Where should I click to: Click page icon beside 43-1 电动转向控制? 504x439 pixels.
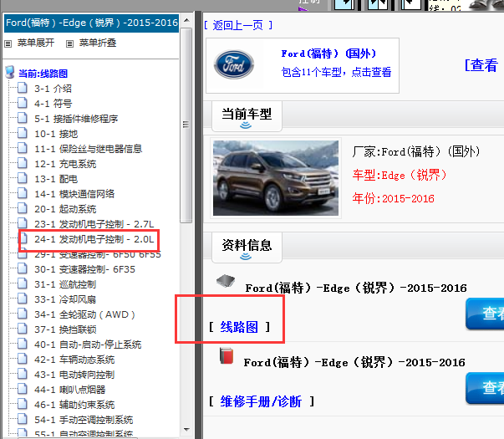tap(23, 374)
